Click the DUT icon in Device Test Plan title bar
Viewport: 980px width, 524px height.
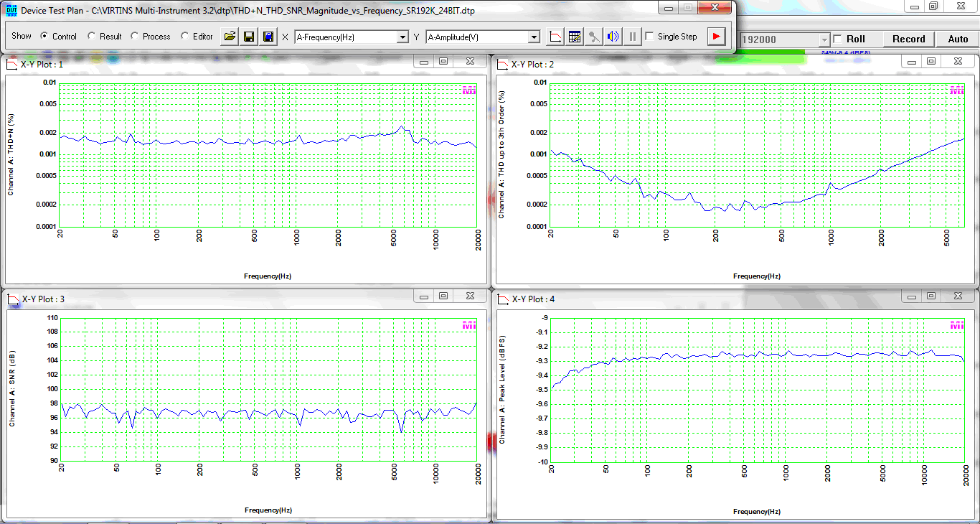11,11
